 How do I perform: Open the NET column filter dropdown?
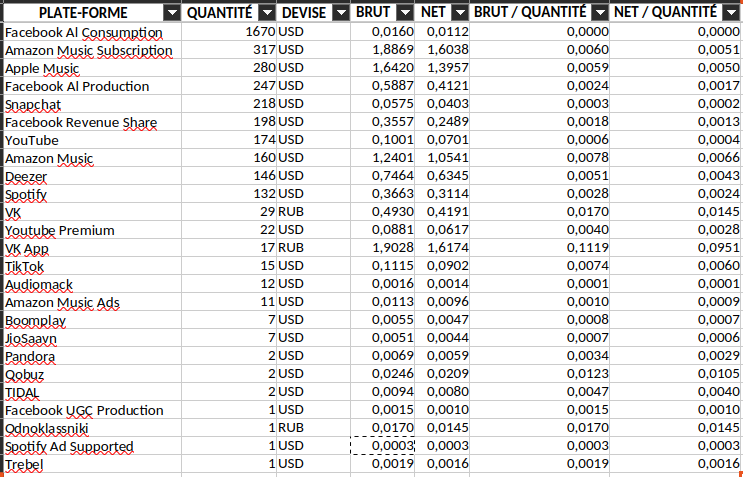[460, 13]
